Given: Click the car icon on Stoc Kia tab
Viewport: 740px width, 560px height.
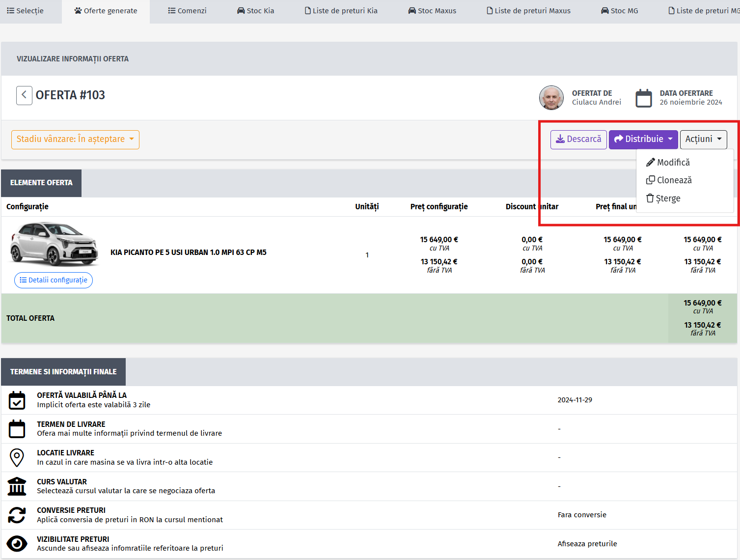Looking at the screenshot, I should pos(241,10).
